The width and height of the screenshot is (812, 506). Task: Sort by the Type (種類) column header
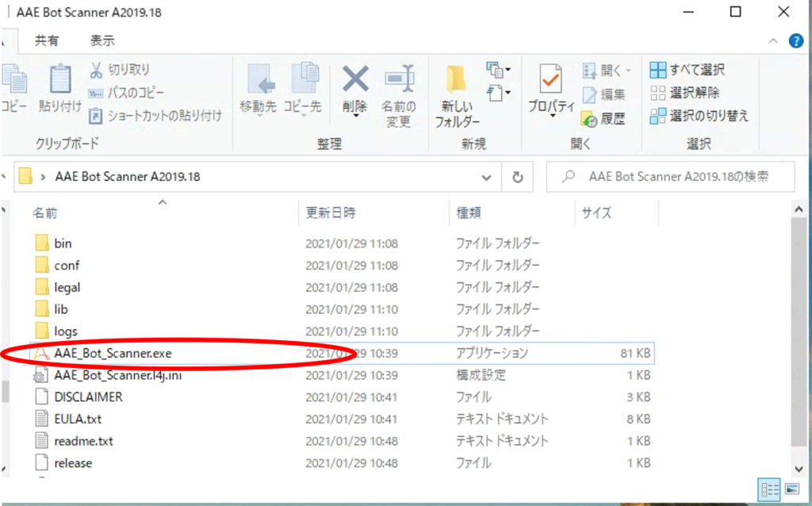point(469,213)
